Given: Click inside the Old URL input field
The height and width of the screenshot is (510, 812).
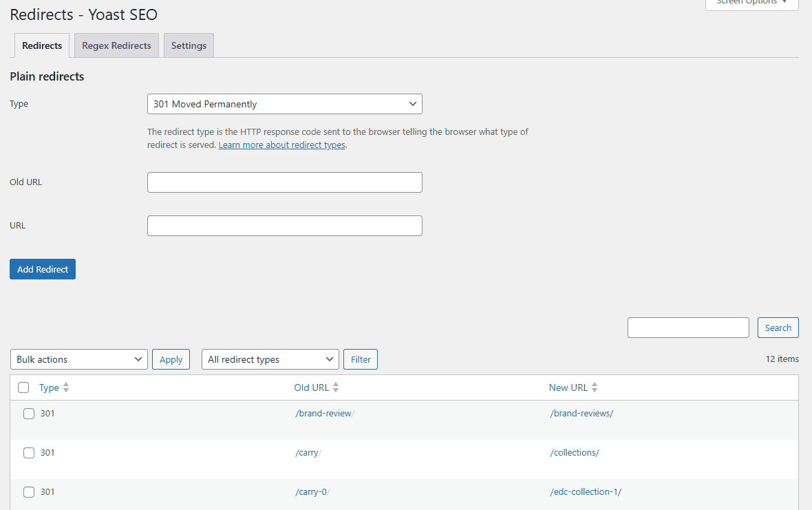Looking at the screenshot, I should (x=284, y=182).
